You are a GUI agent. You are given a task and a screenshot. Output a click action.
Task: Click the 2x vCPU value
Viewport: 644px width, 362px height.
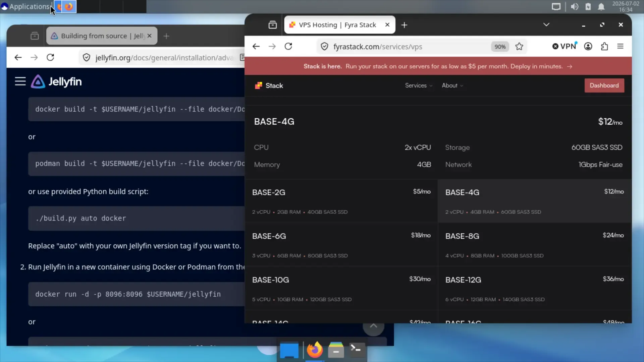click(418, 147)
